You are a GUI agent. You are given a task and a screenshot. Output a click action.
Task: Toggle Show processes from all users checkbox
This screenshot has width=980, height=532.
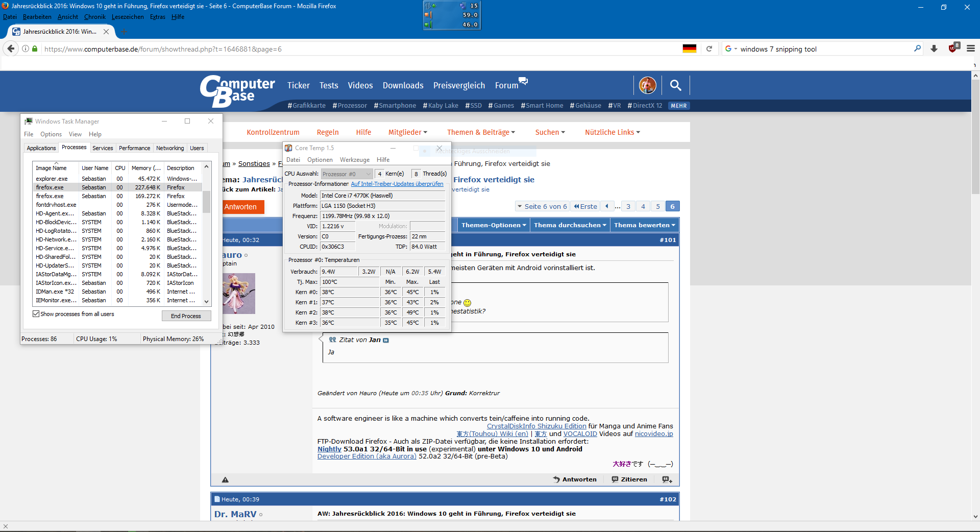[x=36, y=314]
